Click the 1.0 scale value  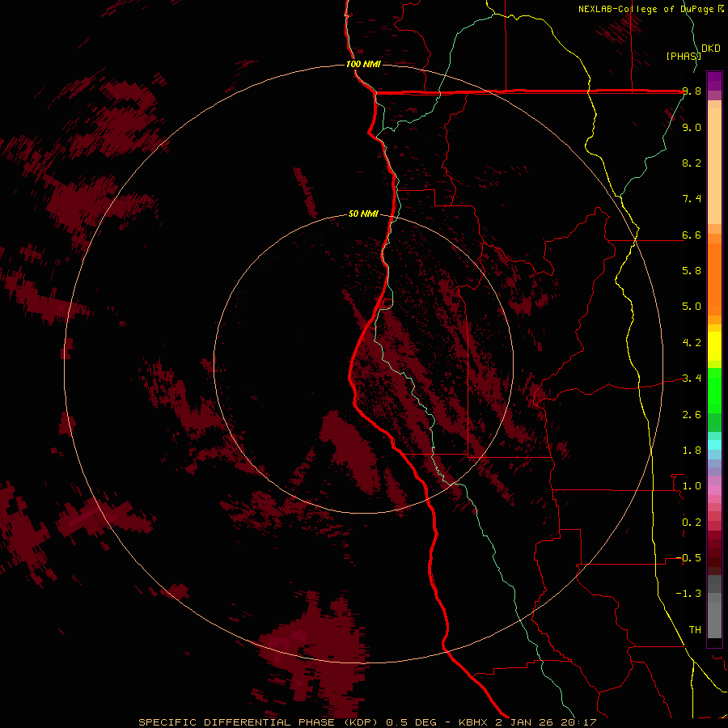(x=692, y=486)
